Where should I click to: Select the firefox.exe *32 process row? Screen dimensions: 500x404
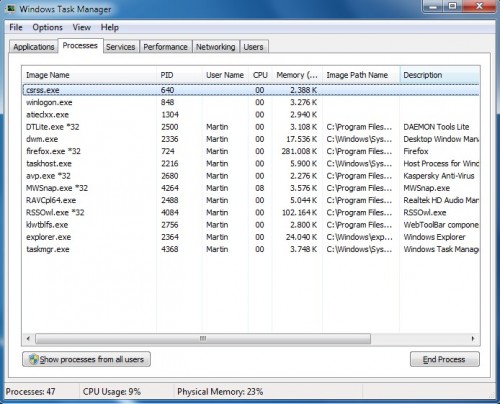(252, 151)
